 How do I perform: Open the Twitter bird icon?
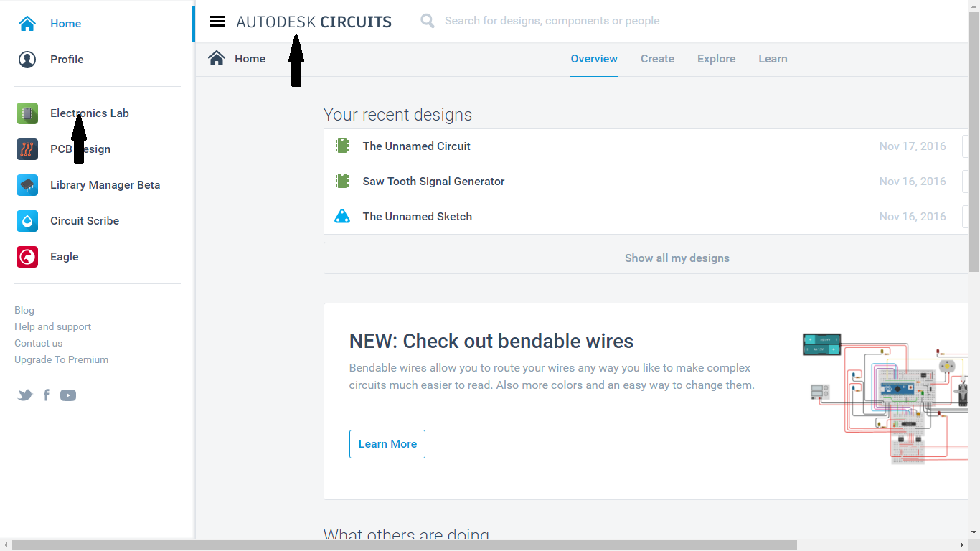tap(25, 395)
